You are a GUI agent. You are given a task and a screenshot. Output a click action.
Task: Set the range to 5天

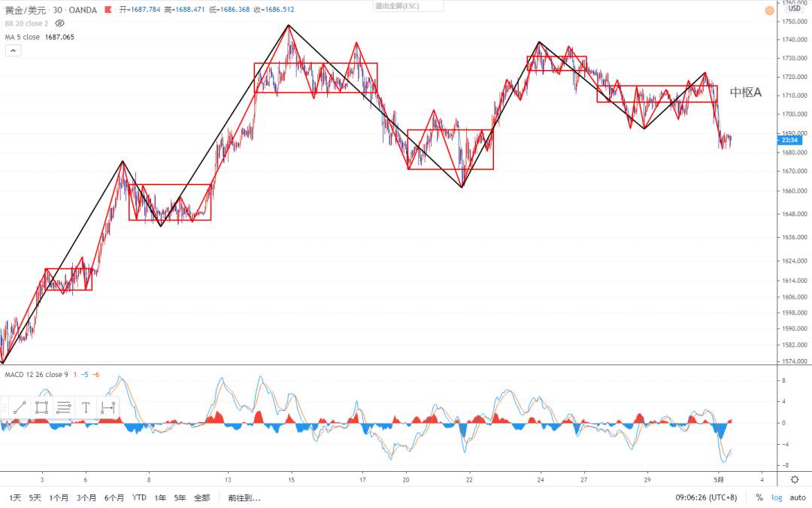pyautogui.click(x=35, y=497)
